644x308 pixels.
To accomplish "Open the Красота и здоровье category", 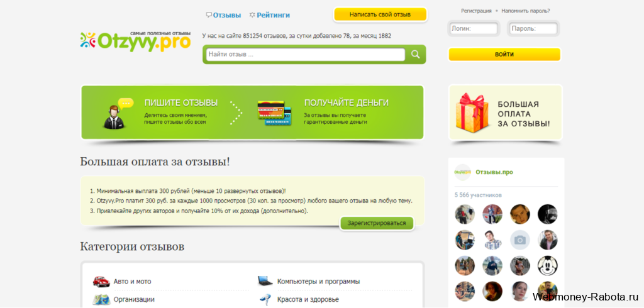I will [x=308, y=300].
